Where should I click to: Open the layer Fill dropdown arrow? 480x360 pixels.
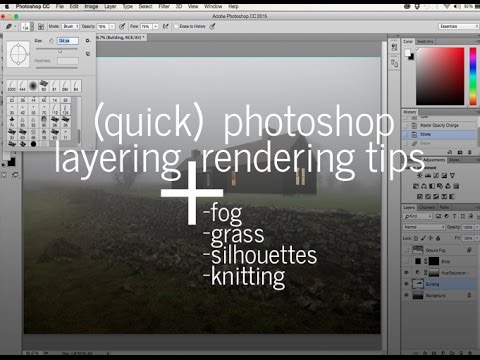(476, 238)
